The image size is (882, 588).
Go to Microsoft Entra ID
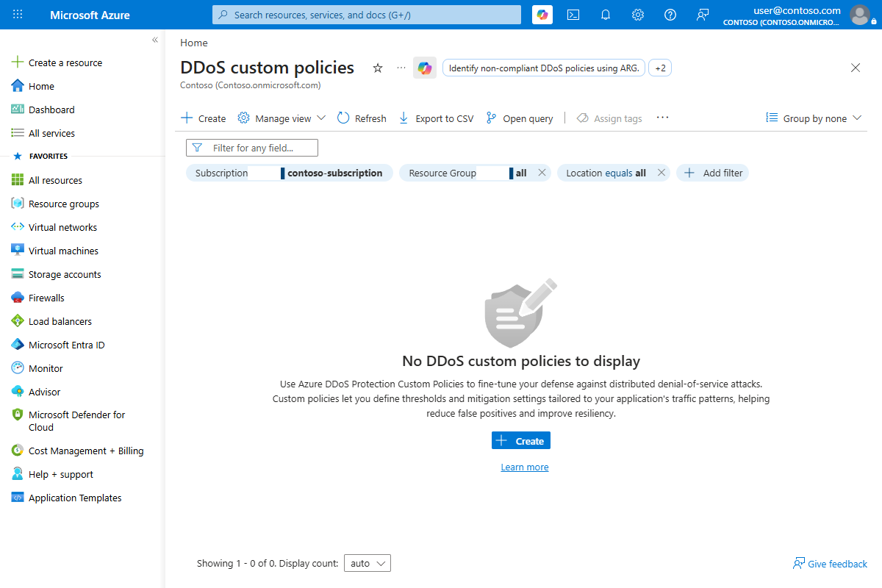pos(66,345)
